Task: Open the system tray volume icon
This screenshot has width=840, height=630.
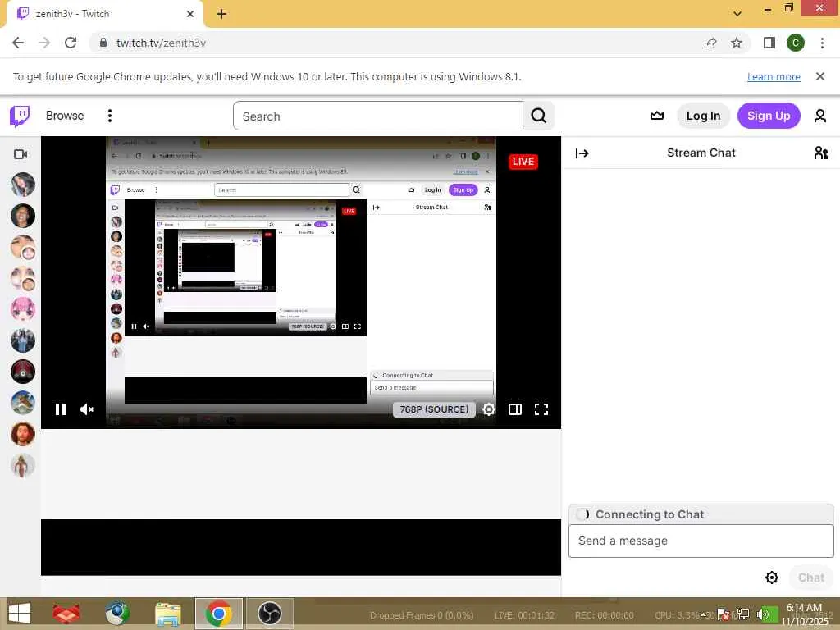Action: [x=763, y=614]
